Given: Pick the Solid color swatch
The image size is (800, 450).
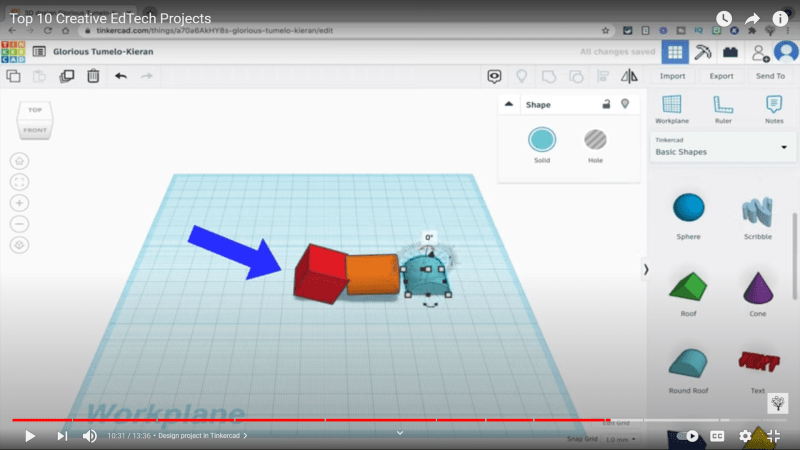Looking at the screenshot, I should (x=541, y=141).
